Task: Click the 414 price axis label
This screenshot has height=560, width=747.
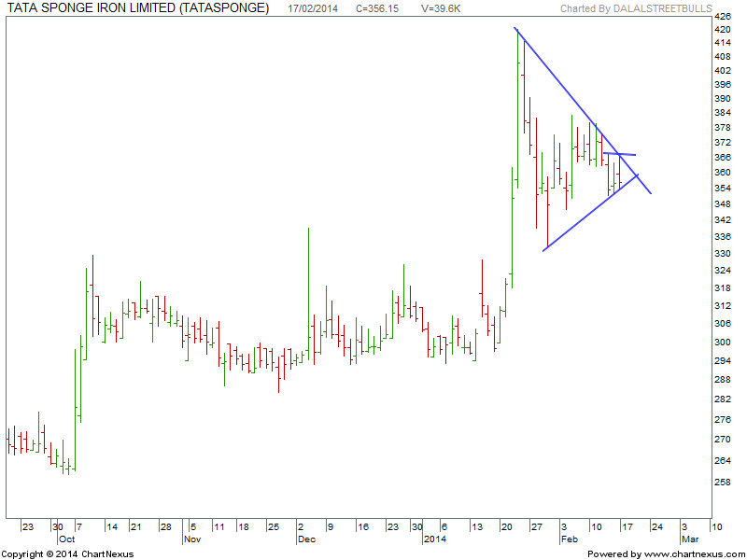Action: click(x=723, y=43)
